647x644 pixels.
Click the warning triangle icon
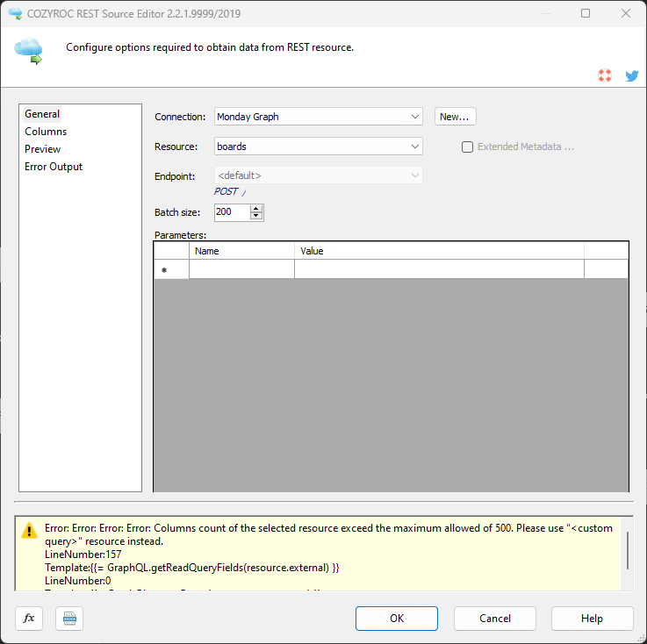pyautogui.click(x=29, y=530)
